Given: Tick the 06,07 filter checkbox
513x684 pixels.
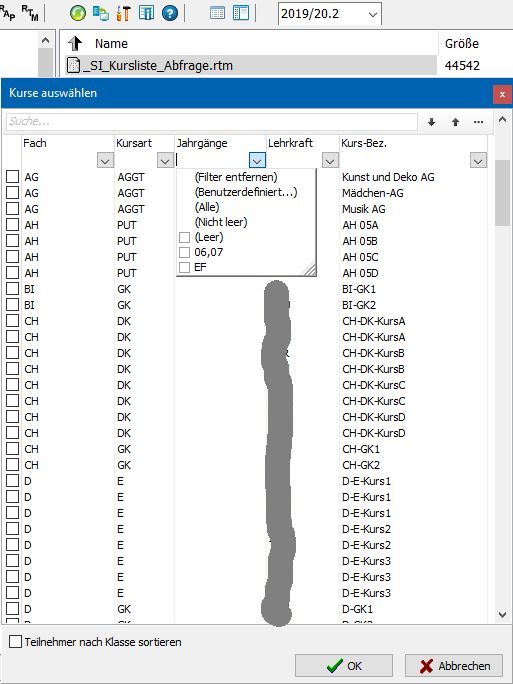Looking at the screenshot, I should click(185, 252).
